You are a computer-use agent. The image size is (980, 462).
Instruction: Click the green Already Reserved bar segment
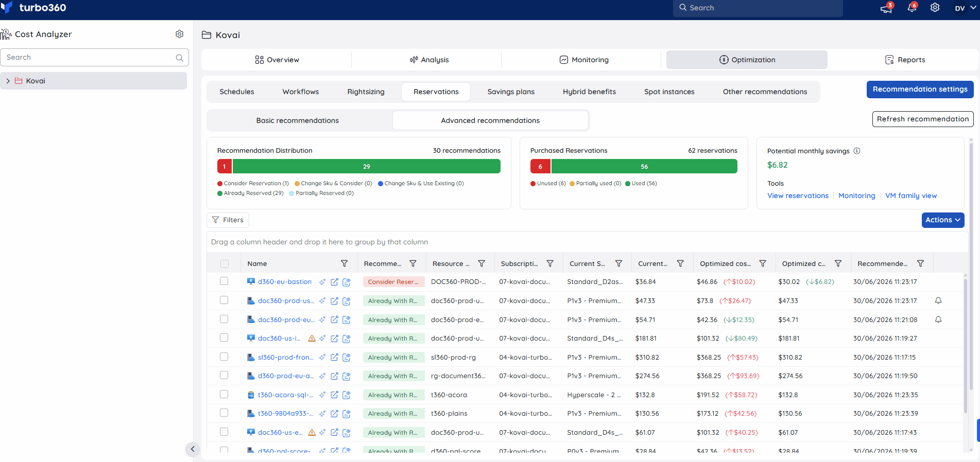pos(366,167)
